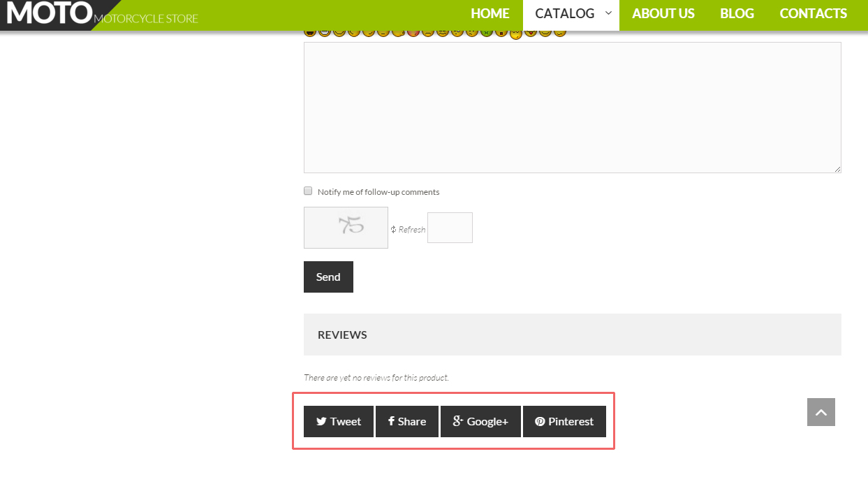Open the ABOUT US page
This screenshot has width=868, height=491.
[663, 13]
